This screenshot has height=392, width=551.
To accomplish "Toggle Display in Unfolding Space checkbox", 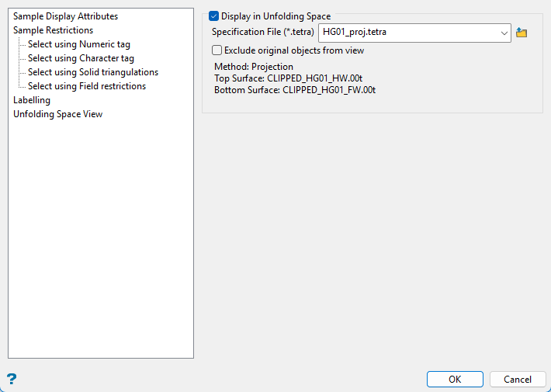I will [214, 16].
